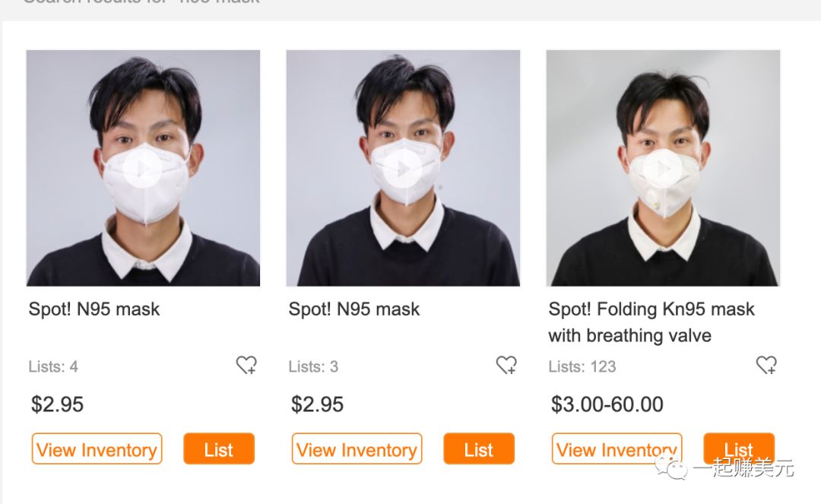The image size is (821, 504).
Task: Add the leftmost N95 mask to favorites
Action: [246, 366]
